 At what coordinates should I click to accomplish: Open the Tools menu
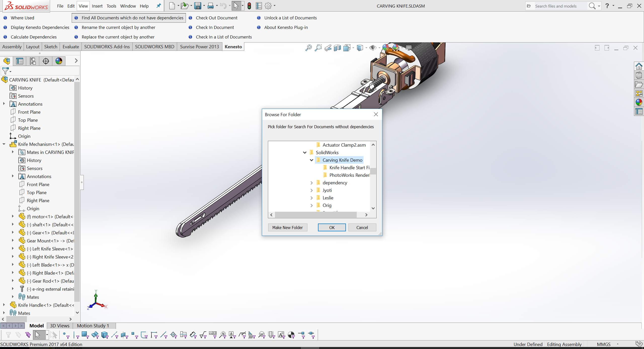(x=111, y=6)
